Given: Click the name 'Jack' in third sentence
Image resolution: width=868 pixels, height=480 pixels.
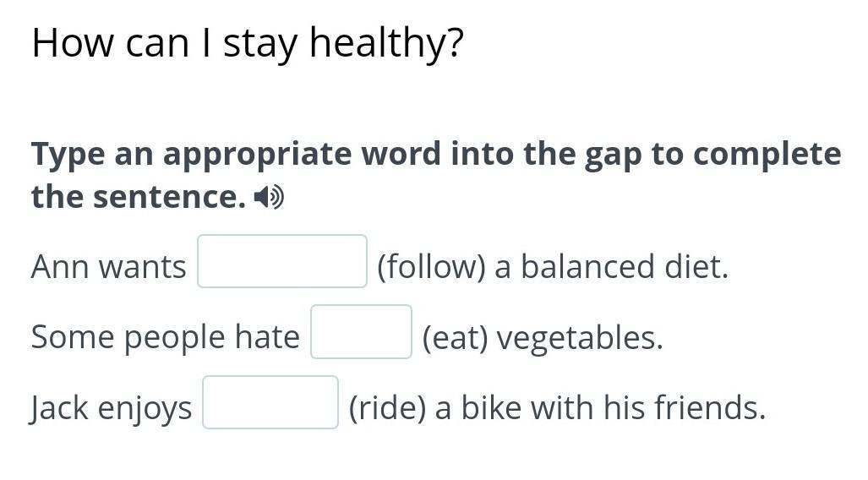Looking at the screenshot, I should [x=59, y=408].
